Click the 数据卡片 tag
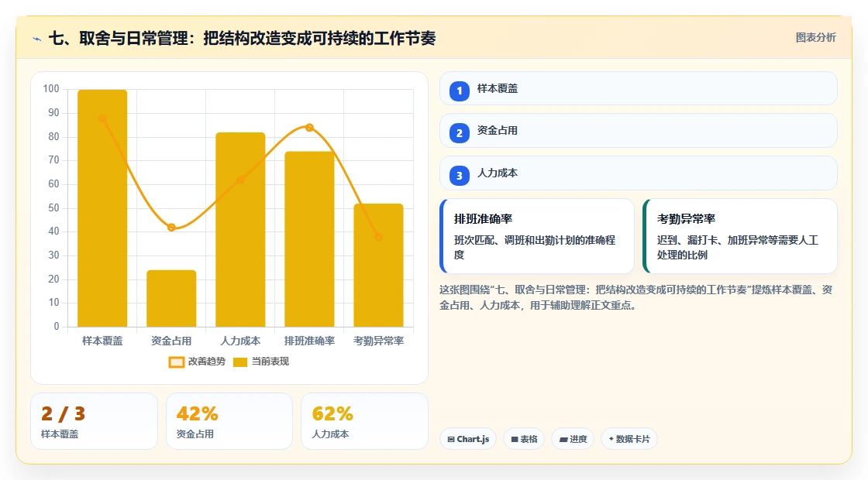 629,439
